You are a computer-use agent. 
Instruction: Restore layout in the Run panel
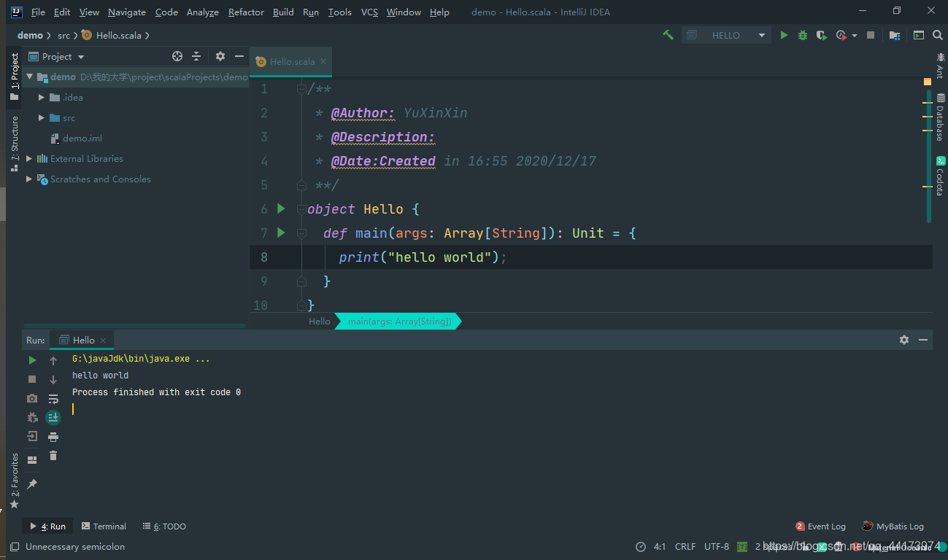point(32,460)
